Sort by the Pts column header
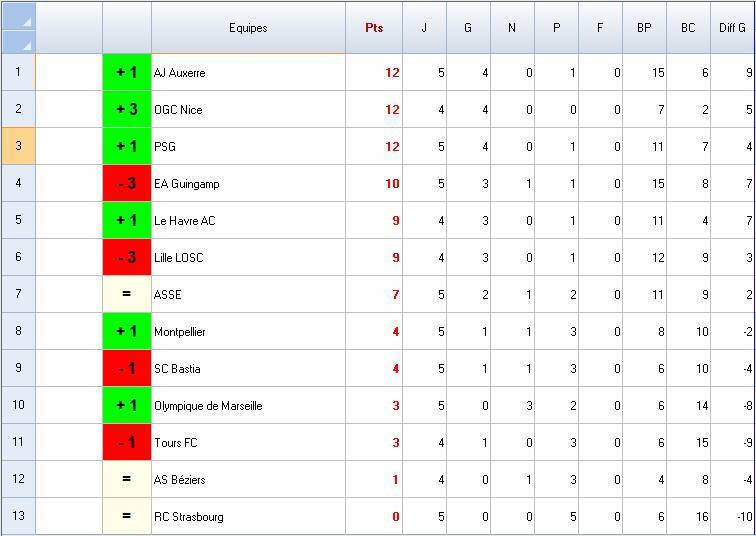The image size is (756, 536). 374,28
